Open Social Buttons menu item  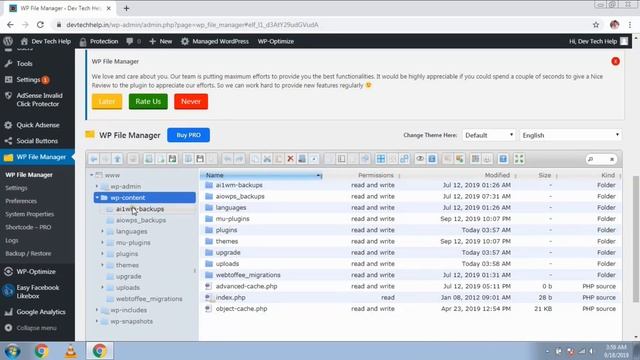pos(37,141)
